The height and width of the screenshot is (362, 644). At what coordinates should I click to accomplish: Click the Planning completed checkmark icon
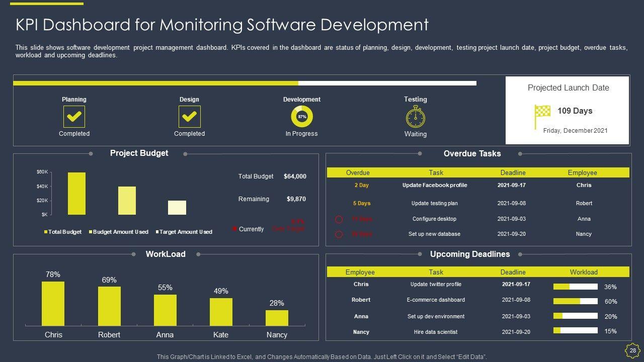[74, 117]
